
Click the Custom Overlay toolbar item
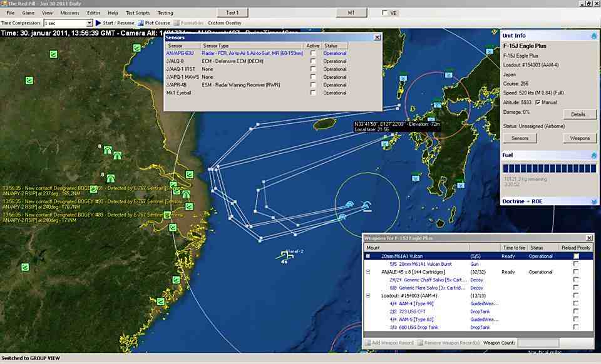click(x=224, y=23)
